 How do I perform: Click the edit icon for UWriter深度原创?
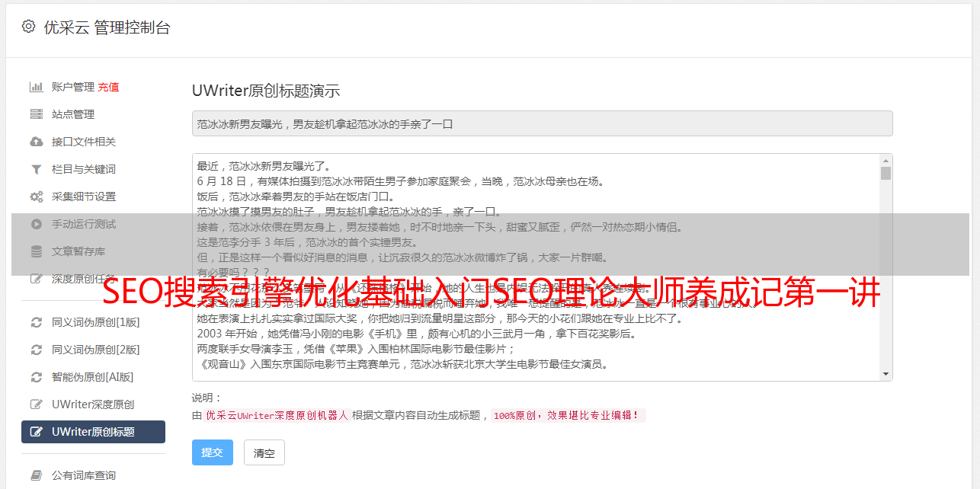(36, 404)
